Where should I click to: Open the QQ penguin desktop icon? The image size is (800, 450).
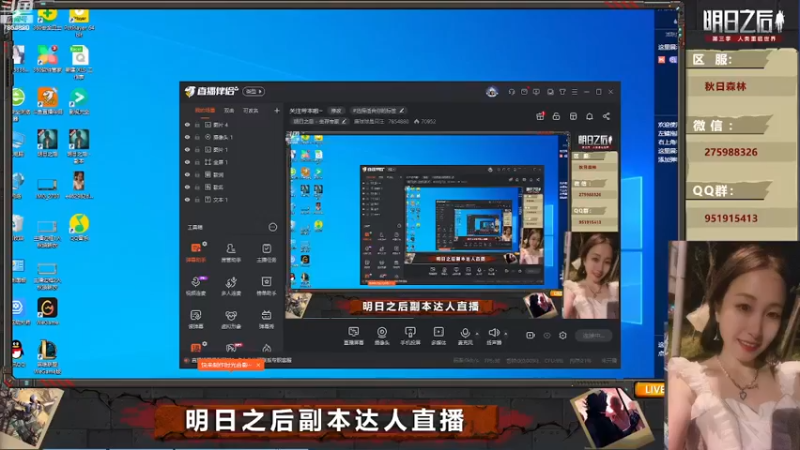[18, 354]
